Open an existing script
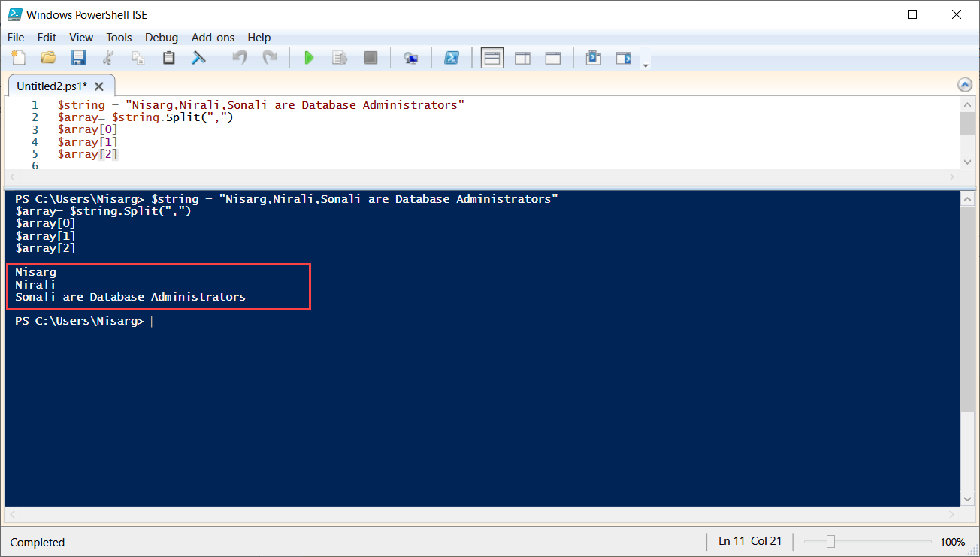980x557 pixels. [x=48, y=57]
